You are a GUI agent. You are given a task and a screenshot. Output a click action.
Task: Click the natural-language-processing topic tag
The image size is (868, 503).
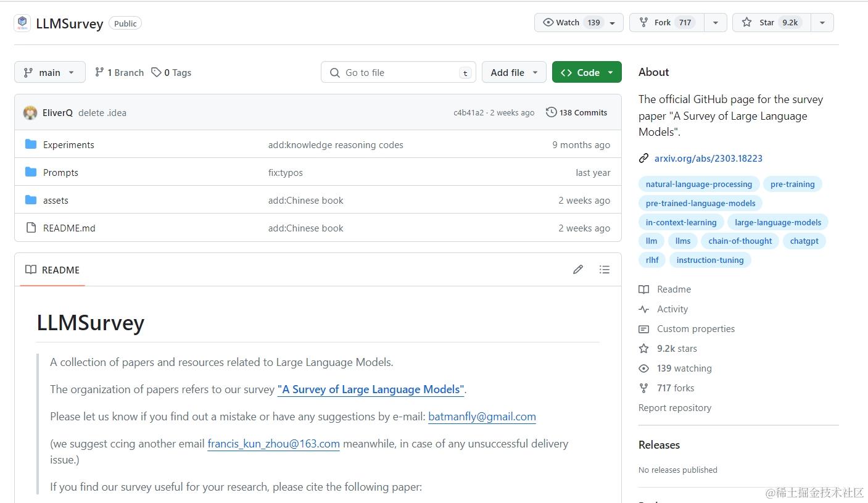coord(699,184)
